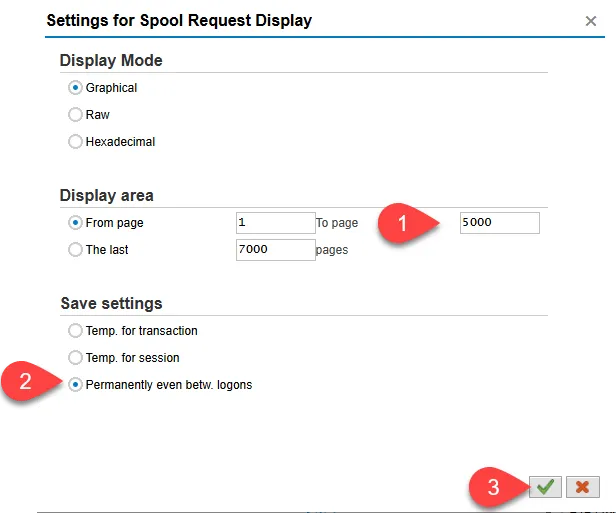Select Temp. for session saving
This screenshot has width=616, height=513.
tap(75, 358)
